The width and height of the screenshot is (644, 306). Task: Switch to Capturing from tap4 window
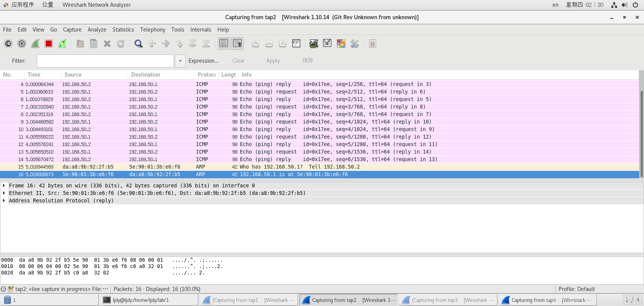tap(548, 300)
